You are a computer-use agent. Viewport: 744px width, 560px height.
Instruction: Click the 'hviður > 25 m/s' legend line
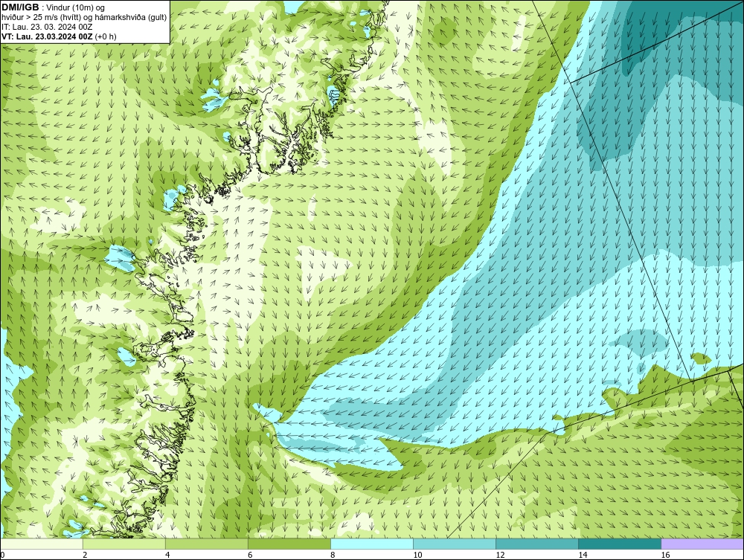coord(84,17)
